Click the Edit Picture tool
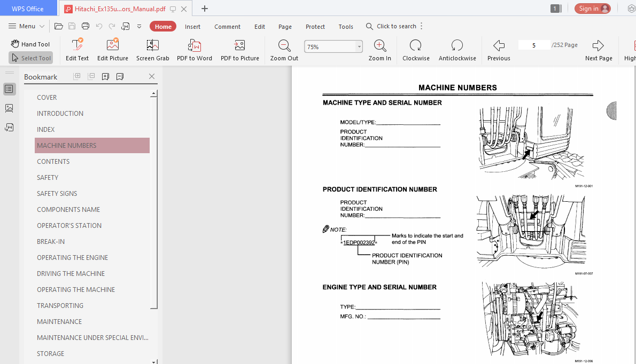The width and height of the screenshot is (636, 364). [x=113, y=50]
